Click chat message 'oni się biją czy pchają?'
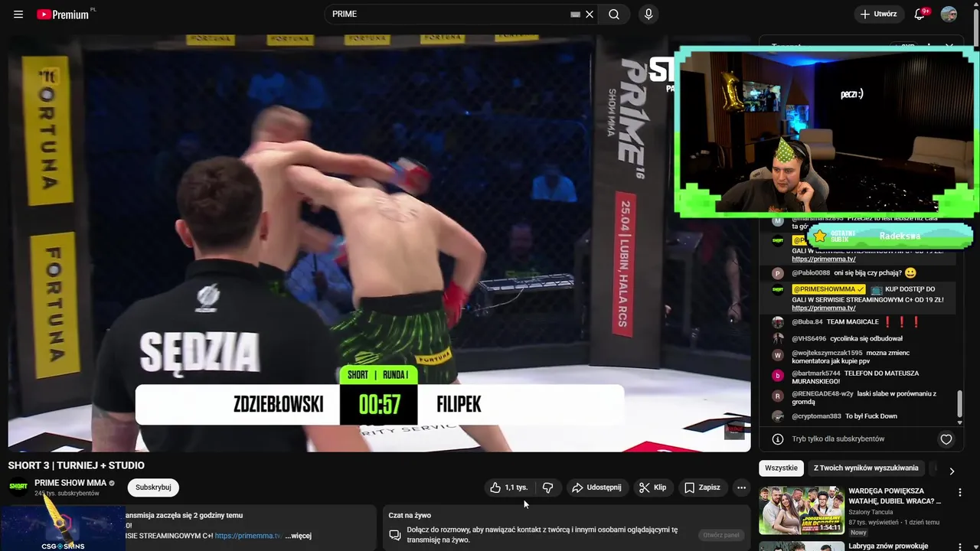 tap(867, 273)
